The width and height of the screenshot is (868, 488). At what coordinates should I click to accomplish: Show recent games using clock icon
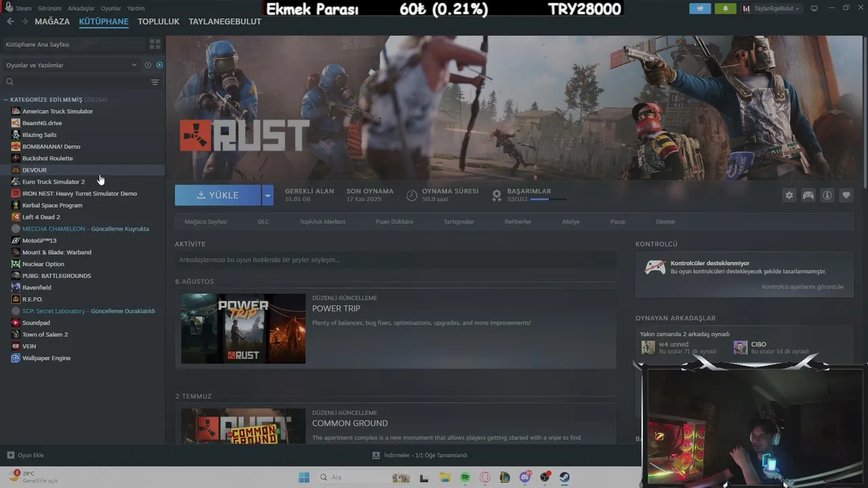[x=148, y=65]
